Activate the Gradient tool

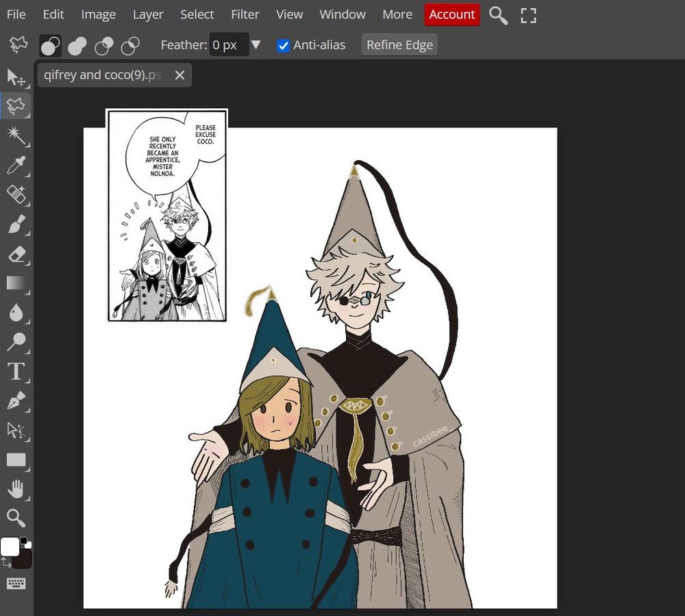pos(16,282)
